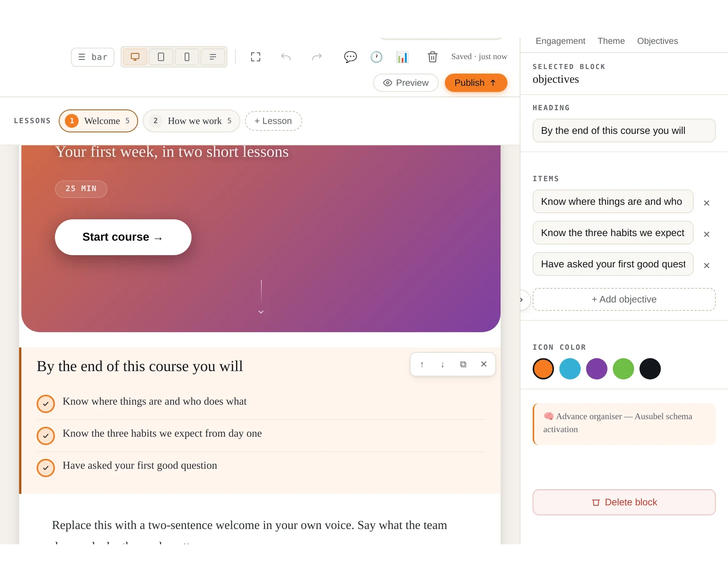Image resolution: width=728 pixels, height=582 pixels.
Task: Remove 'Have asked your first good' objective
Action: coord(707,265)
